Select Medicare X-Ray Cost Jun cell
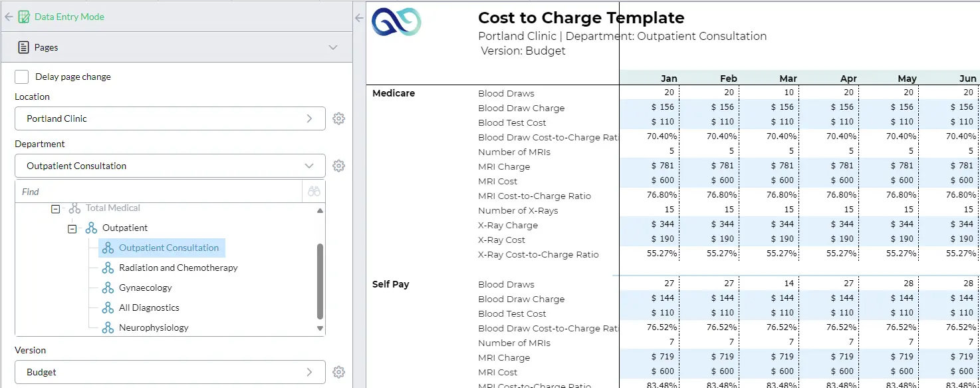This screenshot has height=388, width=980. pos(948,239)
